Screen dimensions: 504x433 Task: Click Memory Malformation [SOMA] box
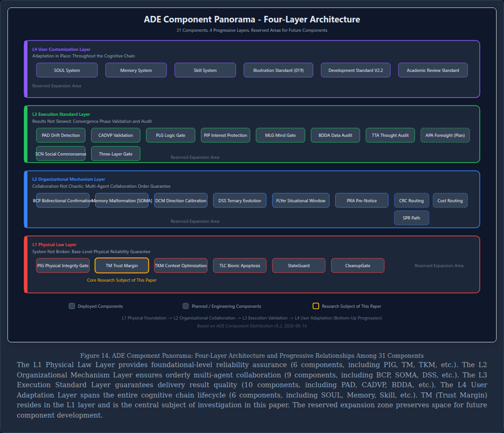click(122, 200)
